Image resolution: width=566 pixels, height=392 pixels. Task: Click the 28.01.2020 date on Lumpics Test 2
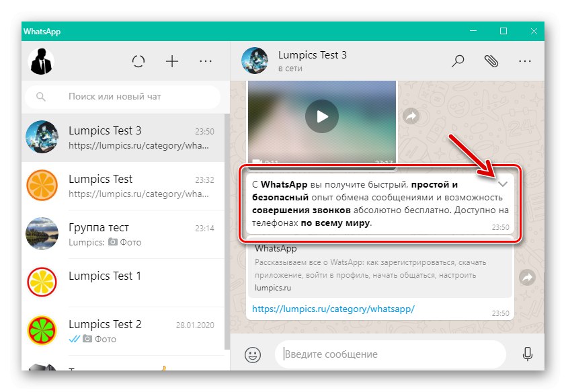click(195, 325)
